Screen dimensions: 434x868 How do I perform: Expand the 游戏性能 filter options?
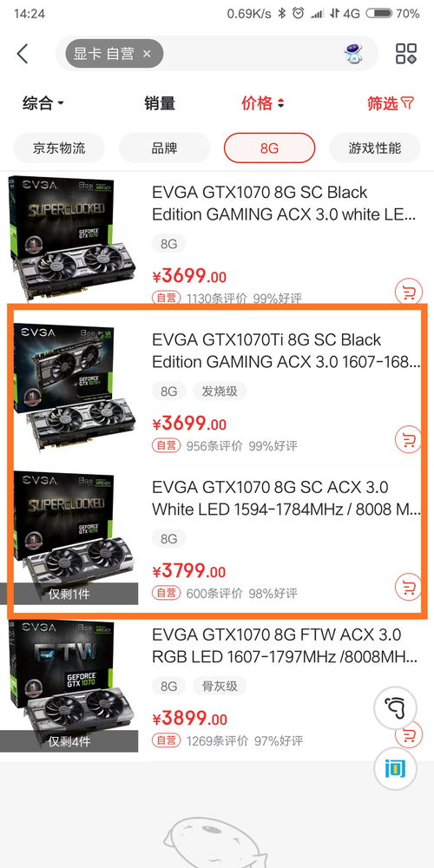[375, 148]
